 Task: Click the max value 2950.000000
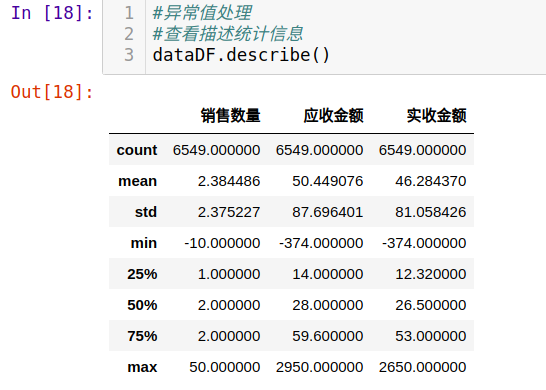click(320, 367)
